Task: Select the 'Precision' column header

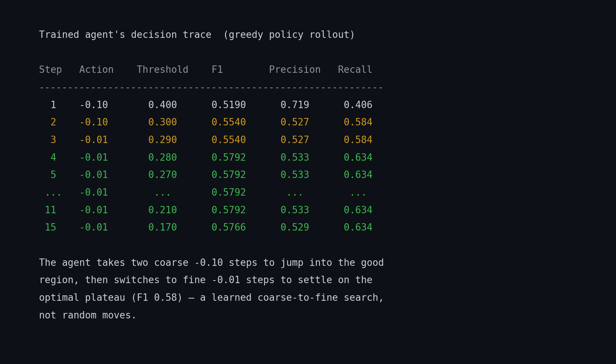Action: (x=295, y=70)
